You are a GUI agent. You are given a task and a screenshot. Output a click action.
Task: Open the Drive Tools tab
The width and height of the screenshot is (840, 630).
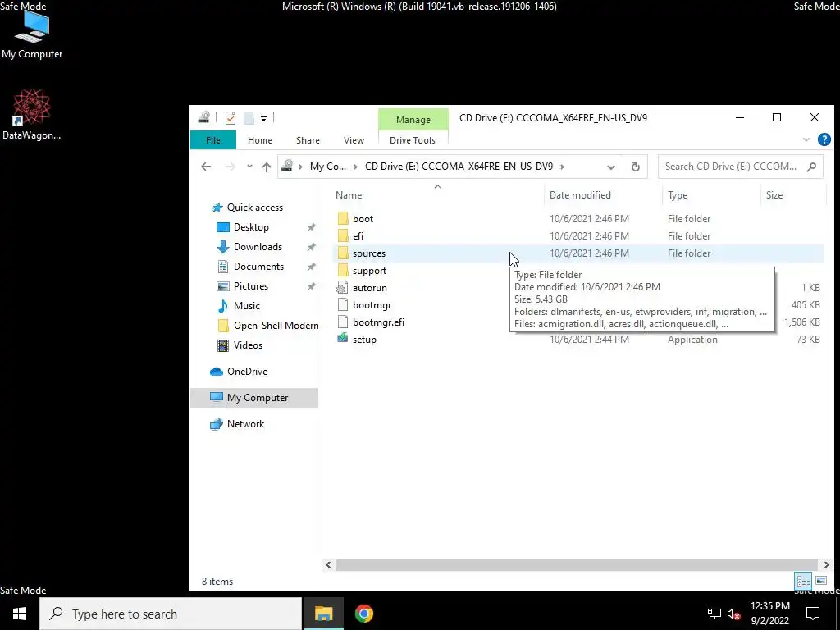tap(413, 140)
